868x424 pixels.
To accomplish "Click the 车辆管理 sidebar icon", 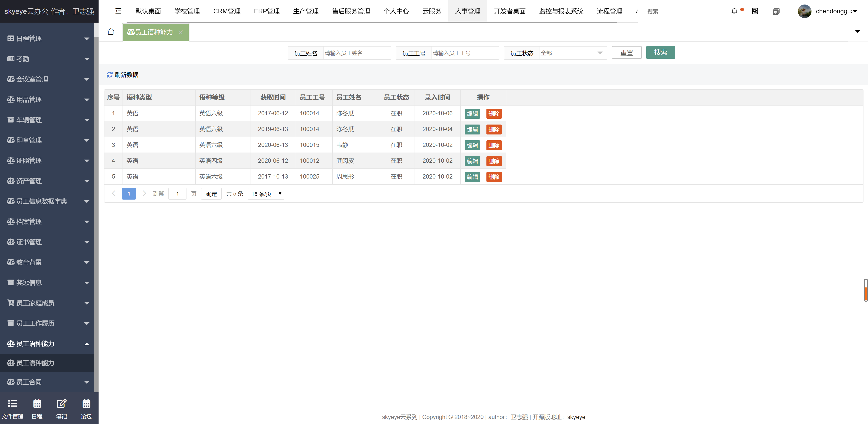I will pyautogui.click(x=11, y=120).
